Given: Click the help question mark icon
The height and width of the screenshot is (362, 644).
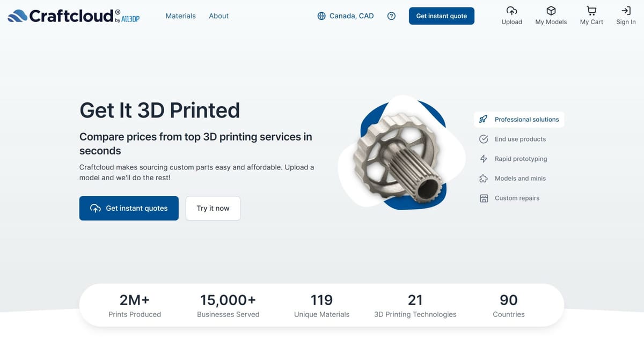Looking at the screenshot, I should [x=391, y=16].
